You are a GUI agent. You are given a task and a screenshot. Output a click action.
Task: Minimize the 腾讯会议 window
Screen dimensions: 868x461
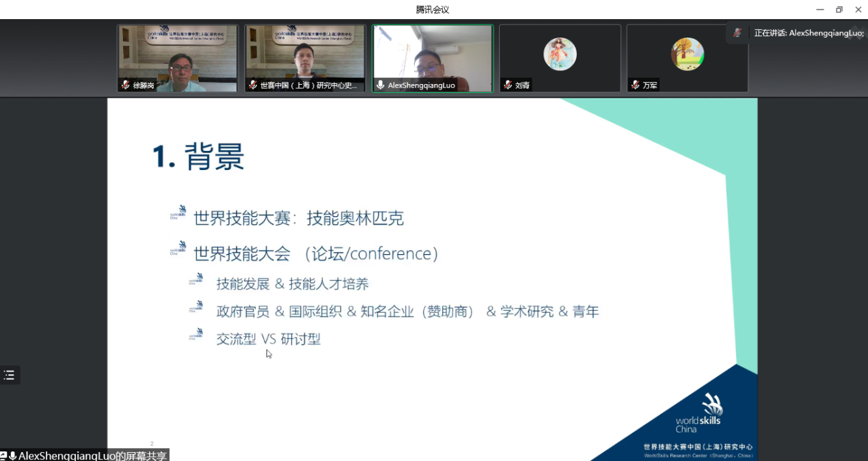tap(820, 10)
